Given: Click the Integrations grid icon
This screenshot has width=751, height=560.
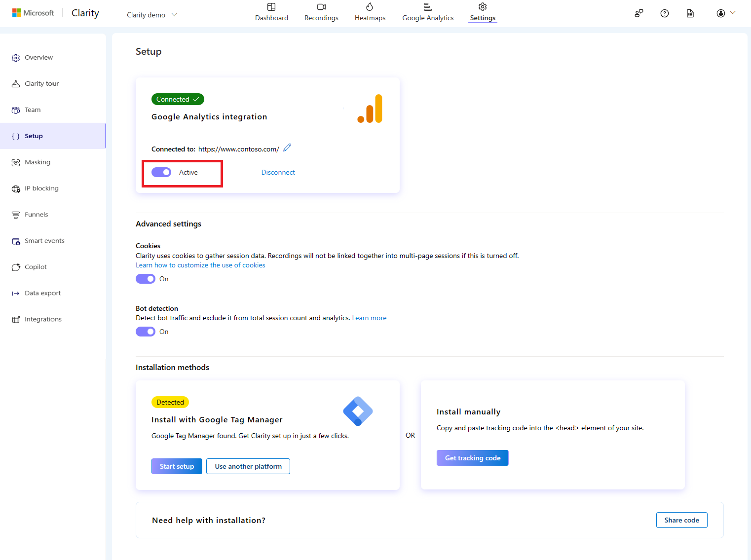Looking at the screenshot, I should [x=16, y=319].
